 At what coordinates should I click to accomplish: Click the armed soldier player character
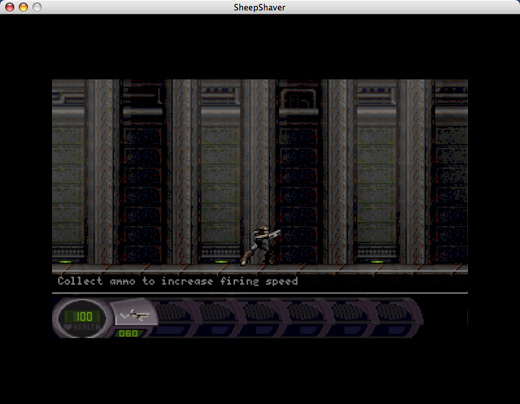click(x=260, y=245)
